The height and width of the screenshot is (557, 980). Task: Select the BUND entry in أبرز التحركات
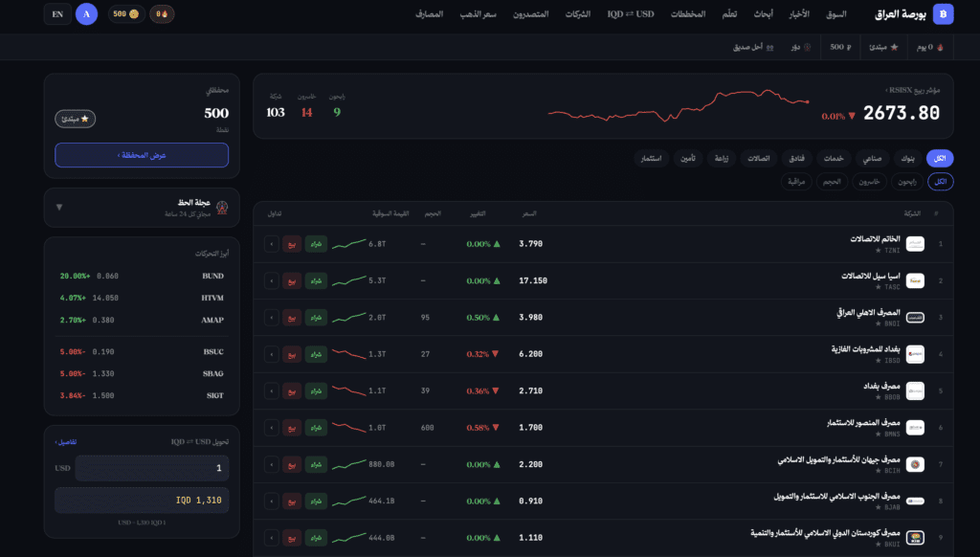(x=142, y=276)
